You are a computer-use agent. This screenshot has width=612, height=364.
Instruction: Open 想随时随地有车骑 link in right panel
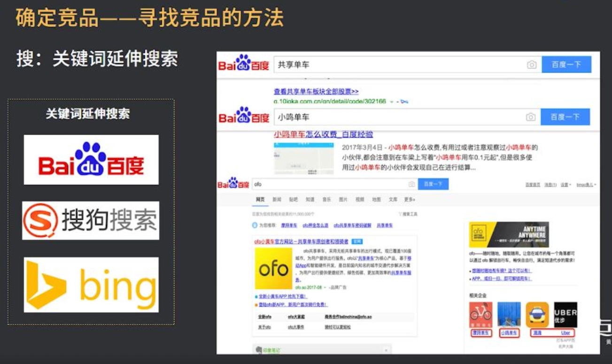pyautogui.click(x=501, y=271)
